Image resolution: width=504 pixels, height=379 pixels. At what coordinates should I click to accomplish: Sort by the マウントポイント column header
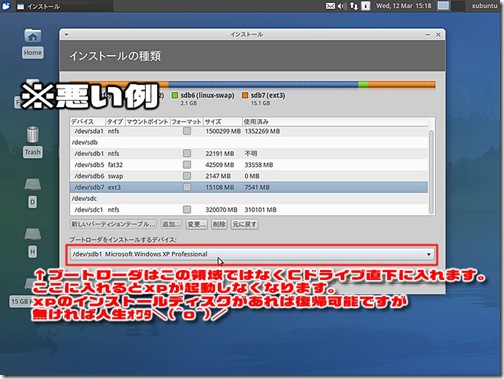point(148,122)
